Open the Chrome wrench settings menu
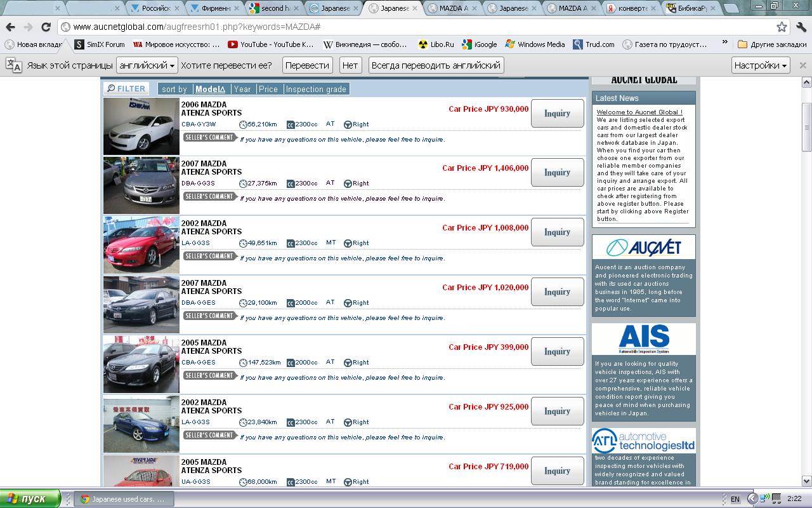Viewport: 812px width, 508px height. tap(801, 27)
